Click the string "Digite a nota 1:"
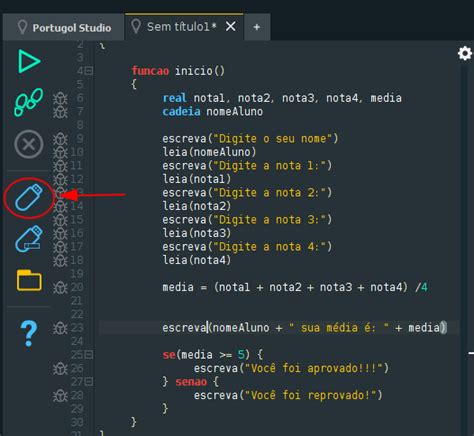This screenshot has width=474, height=436. 269,166
